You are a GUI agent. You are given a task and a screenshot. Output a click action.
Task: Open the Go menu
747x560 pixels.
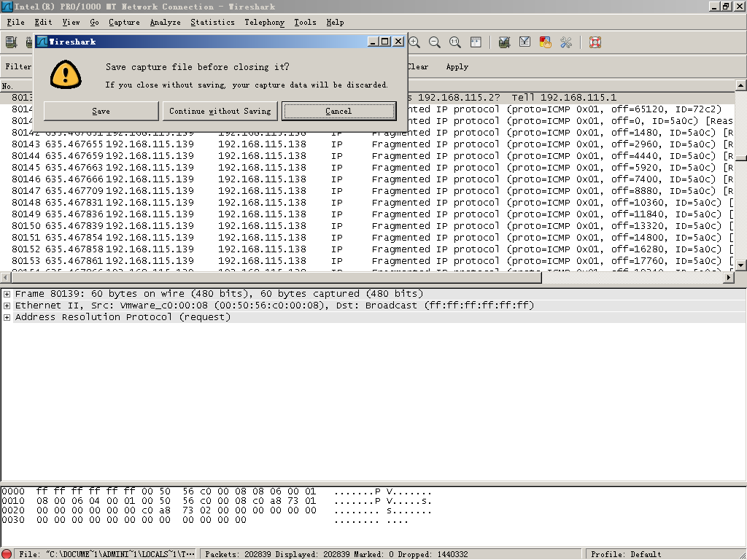tap(94, 23)
